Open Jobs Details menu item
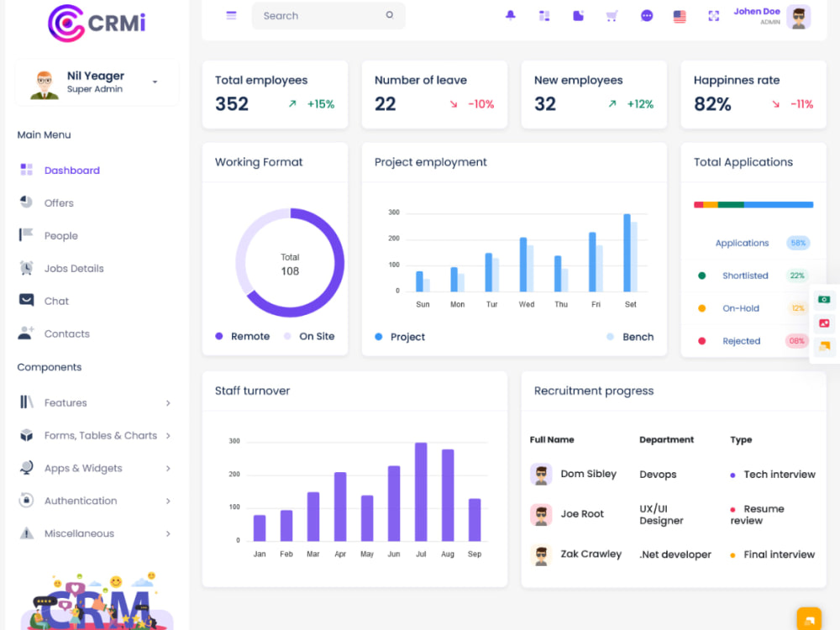This screenshot has width=840, height=630. click(74, 268)
